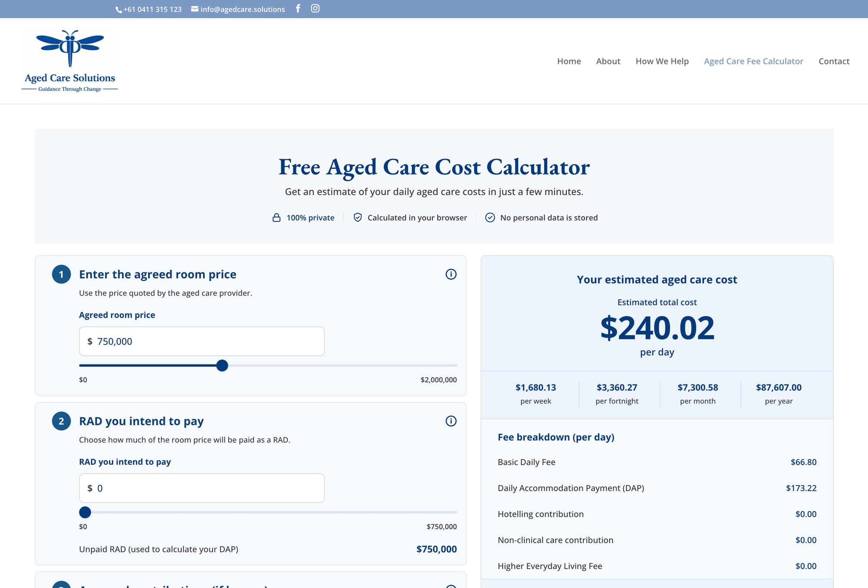This screenshot has width=868, height=588.
Task: Go to the Home menu item
Action: pos(569,61)
